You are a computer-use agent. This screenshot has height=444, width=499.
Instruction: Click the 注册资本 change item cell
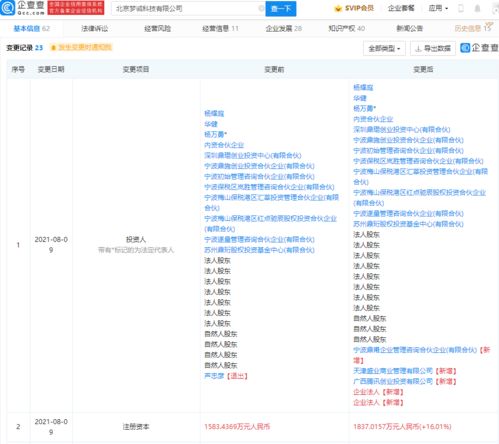point(136,427)
